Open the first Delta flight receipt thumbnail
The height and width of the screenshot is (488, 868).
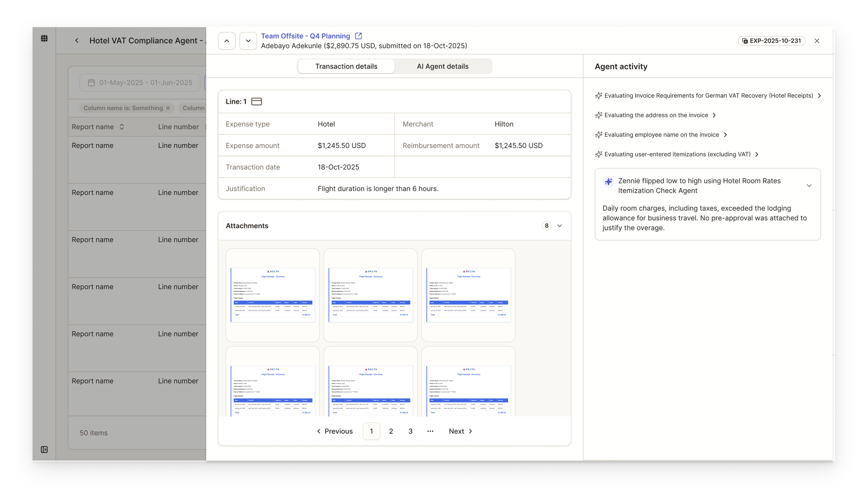pos(273,295)
